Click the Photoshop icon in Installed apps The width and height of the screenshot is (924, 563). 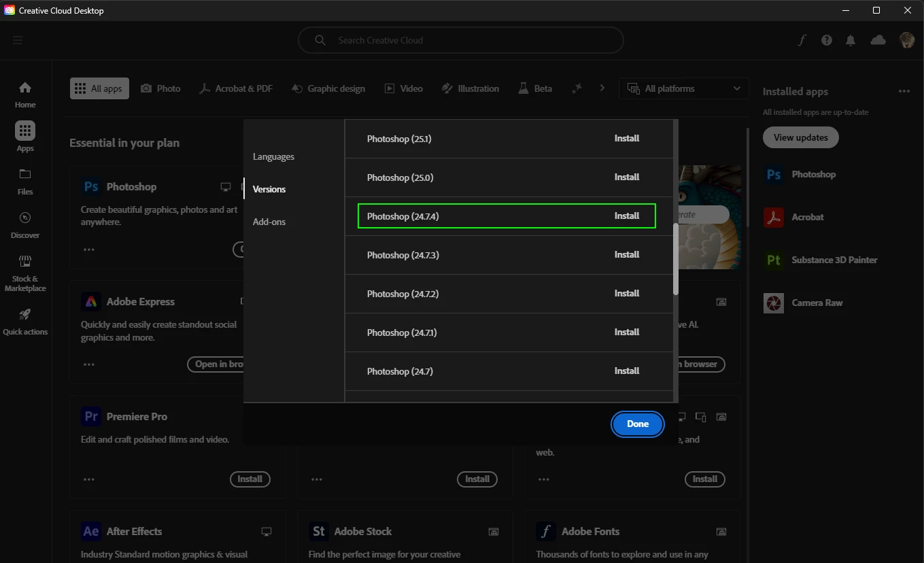point(774,174)
